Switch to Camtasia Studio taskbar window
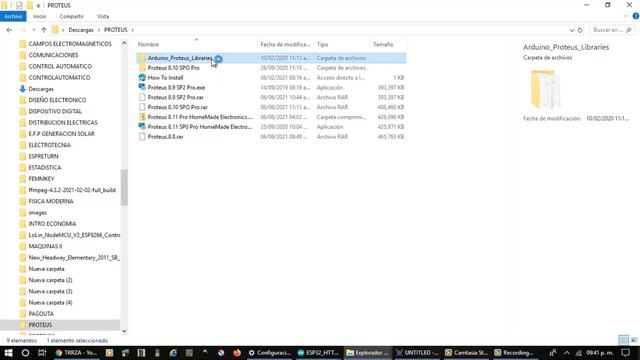Image resolution: width=640 pixels, height=360 pixels. [x=466, y=353]
